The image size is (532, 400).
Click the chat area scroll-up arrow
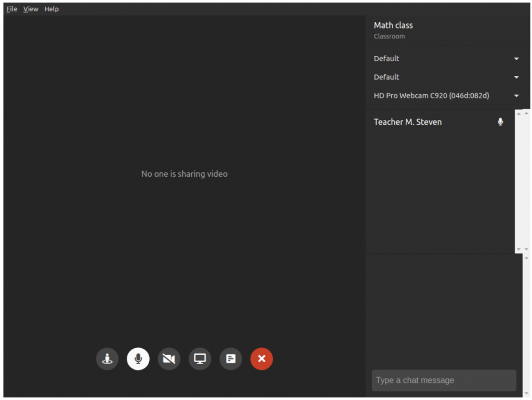(x=527, y=258)
